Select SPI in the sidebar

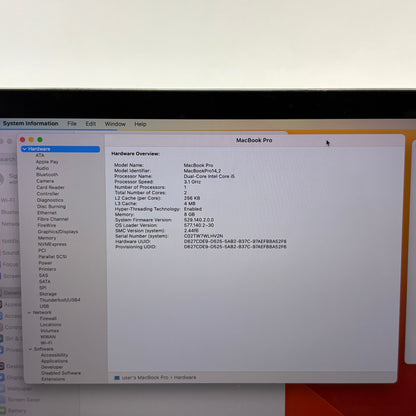click(x=43, y=288)
